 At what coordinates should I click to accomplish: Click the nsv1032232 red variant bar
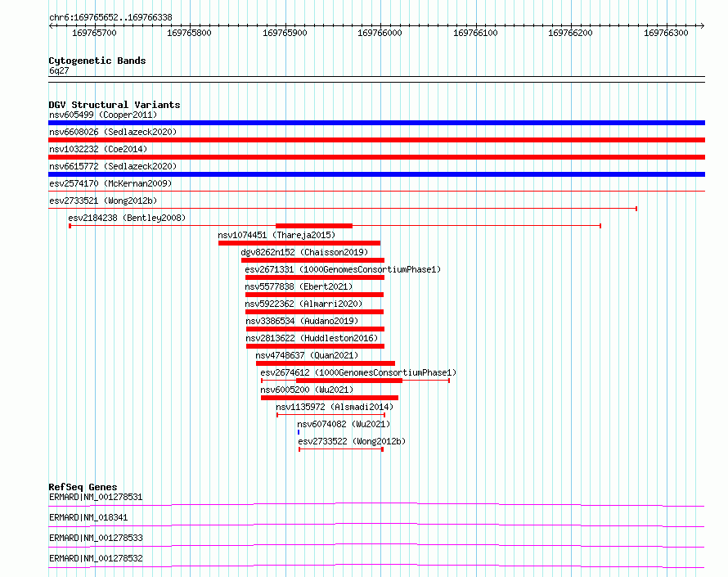coord(376,157)
